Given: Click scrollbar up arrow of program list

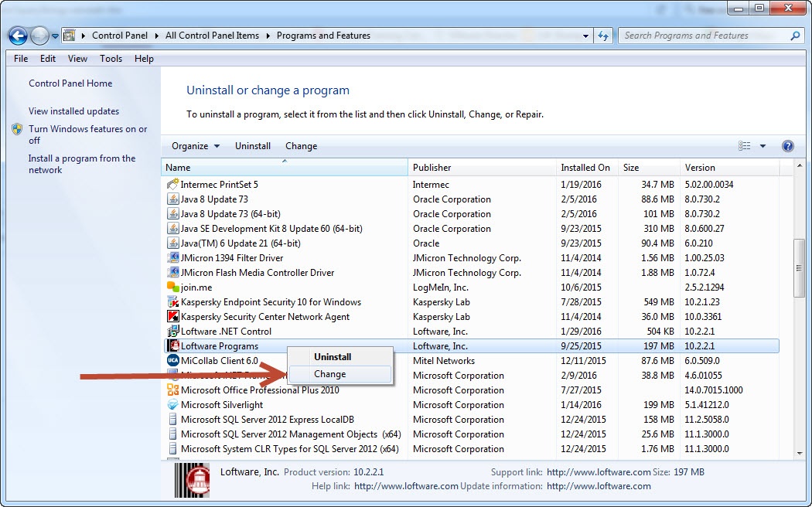Looking at the screenshot, I should pos(800,166).
